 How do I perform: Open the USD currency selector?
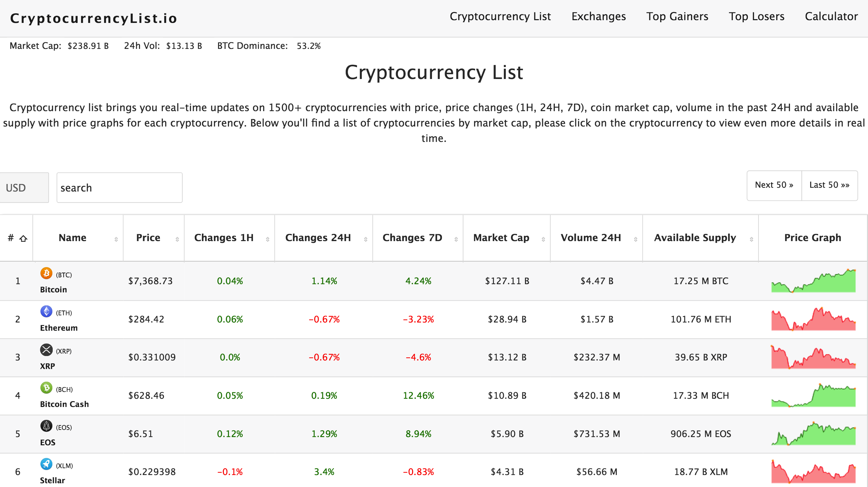point(24,187)
